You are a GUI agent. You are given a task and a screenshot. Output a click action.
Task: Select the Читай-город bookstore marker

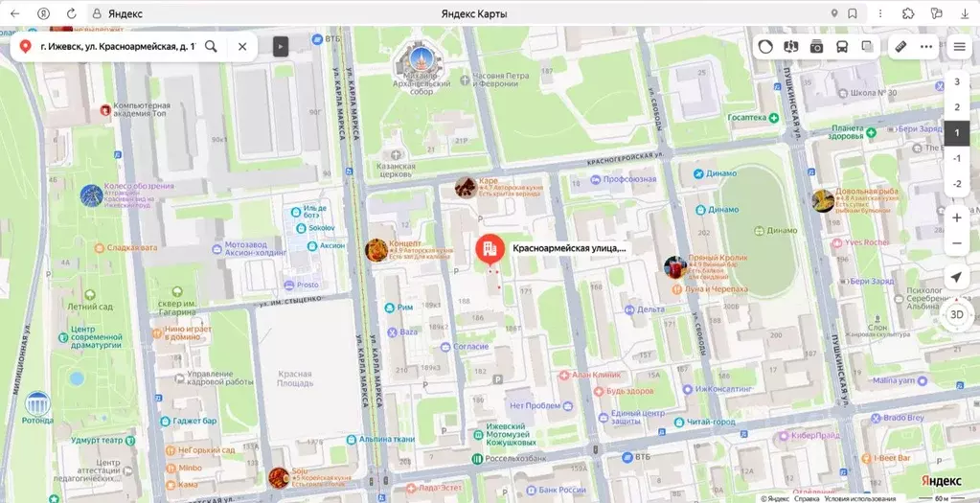click(x=678, y=422)
